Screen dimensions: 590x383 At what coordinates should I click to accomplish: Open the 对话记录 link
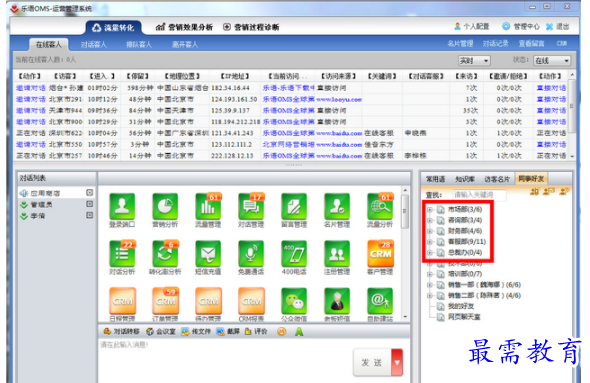click(496, 44)
